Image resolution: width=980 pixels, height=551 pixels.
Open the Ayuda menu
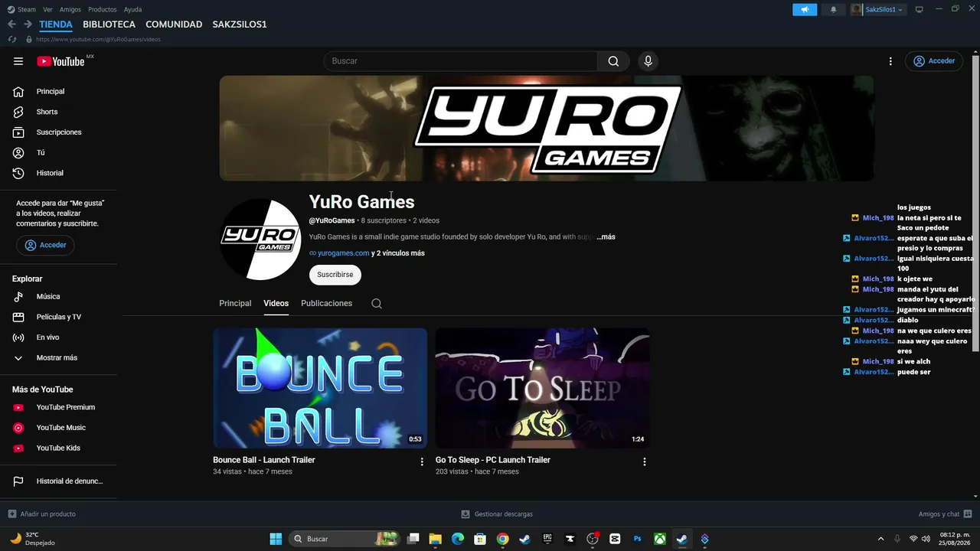[132, 9]
